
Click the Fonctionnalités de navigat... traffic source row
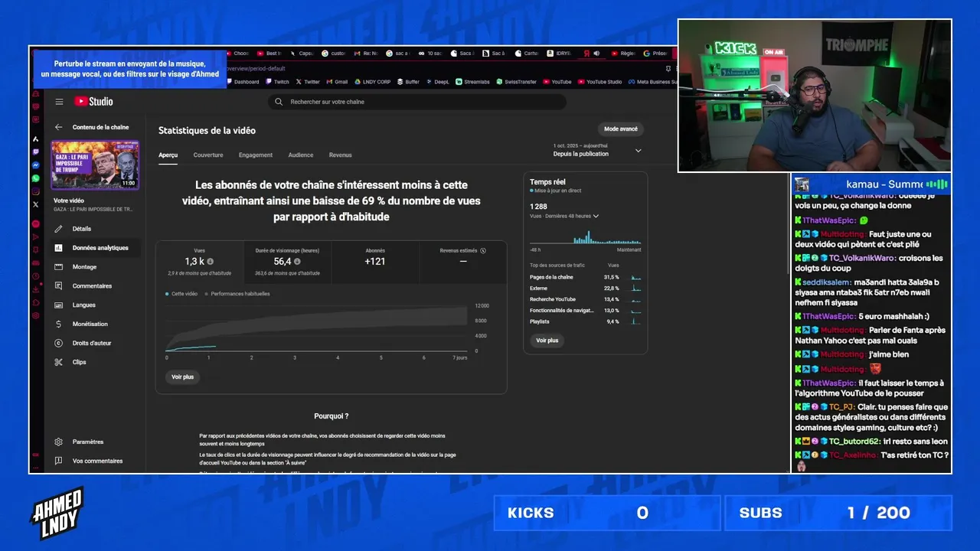click(586, 311)
